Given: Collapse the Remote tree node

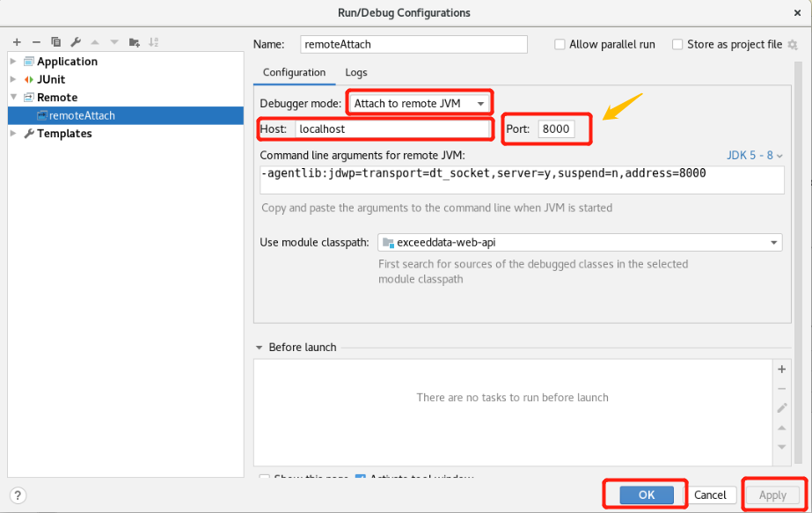Looking at the screenshot, I should (13, 97).
